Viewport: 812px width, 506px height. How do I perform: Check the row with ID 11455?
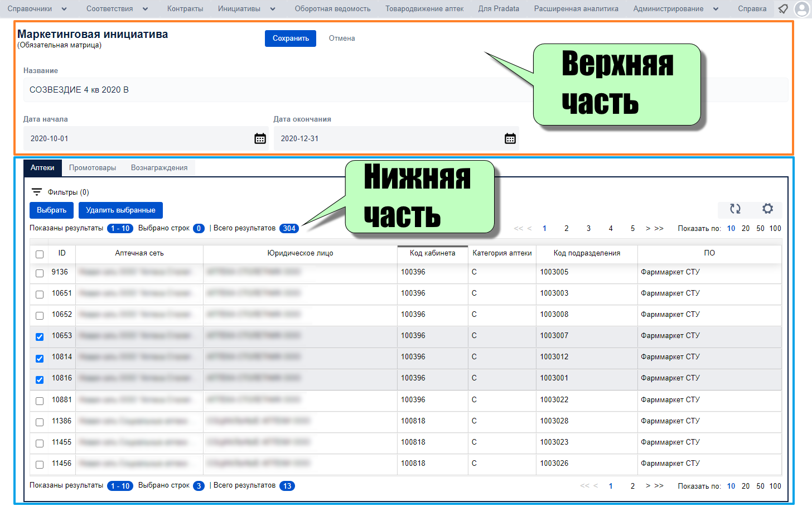(x=40, y=443)
